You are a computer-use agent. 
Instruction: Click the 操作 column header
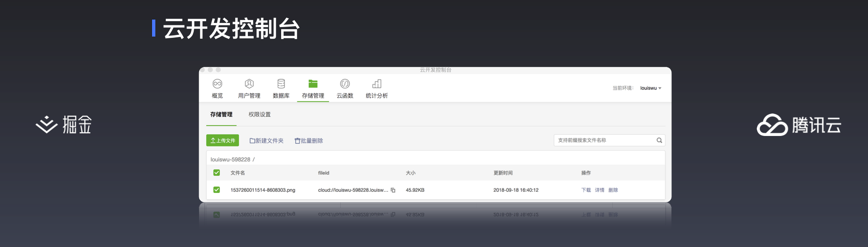586,173
